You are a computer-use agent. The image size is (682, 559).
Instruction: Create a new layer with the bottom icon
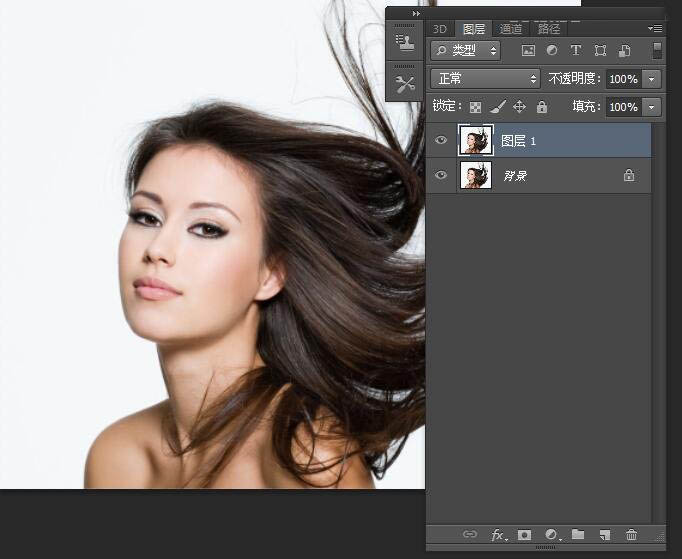[604, 535]
